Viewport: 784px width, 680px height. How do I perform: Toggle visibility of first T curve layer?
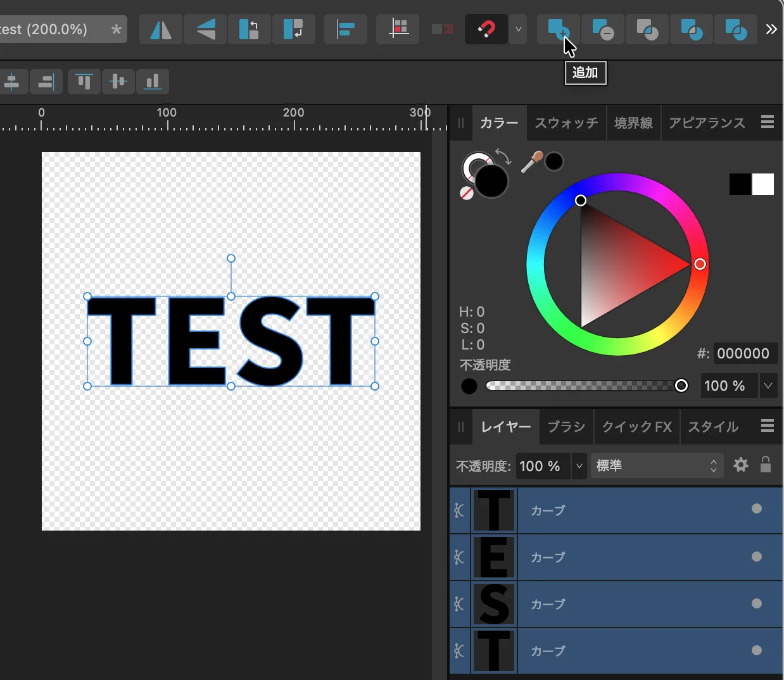click(x=757, y=508)
